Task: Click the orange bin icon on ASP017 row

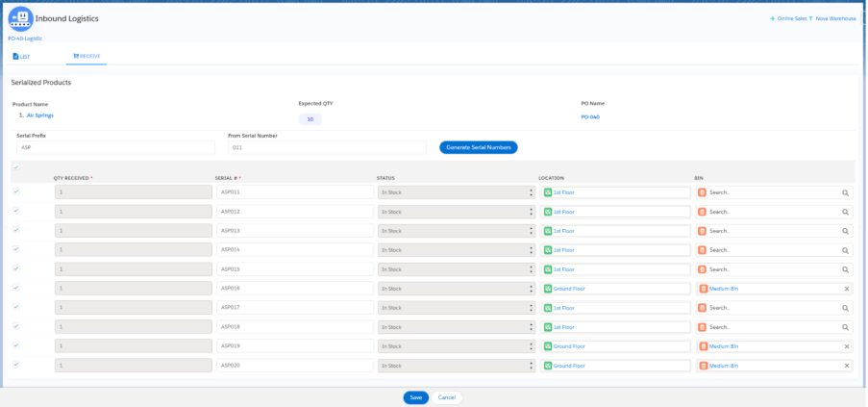Action: click(x=702, y=308)
